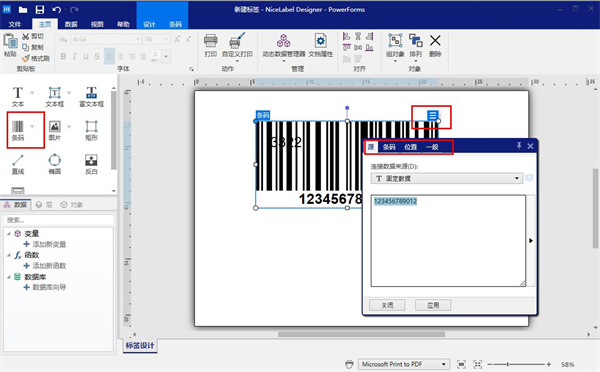Collapse the Variables (变量) tree node
Screen dimensions: 600x372
8,233
